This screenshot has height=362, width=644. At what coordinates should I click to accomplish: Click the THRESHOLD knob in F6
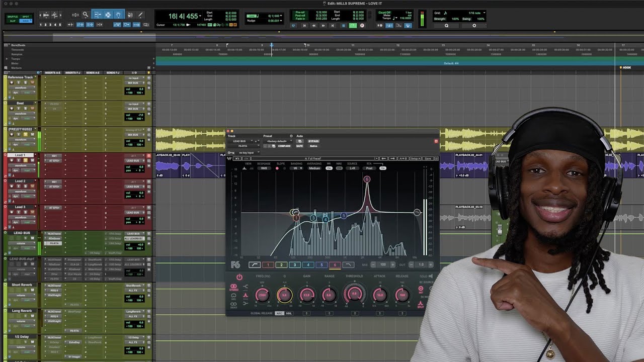click(x=354, y=294)
